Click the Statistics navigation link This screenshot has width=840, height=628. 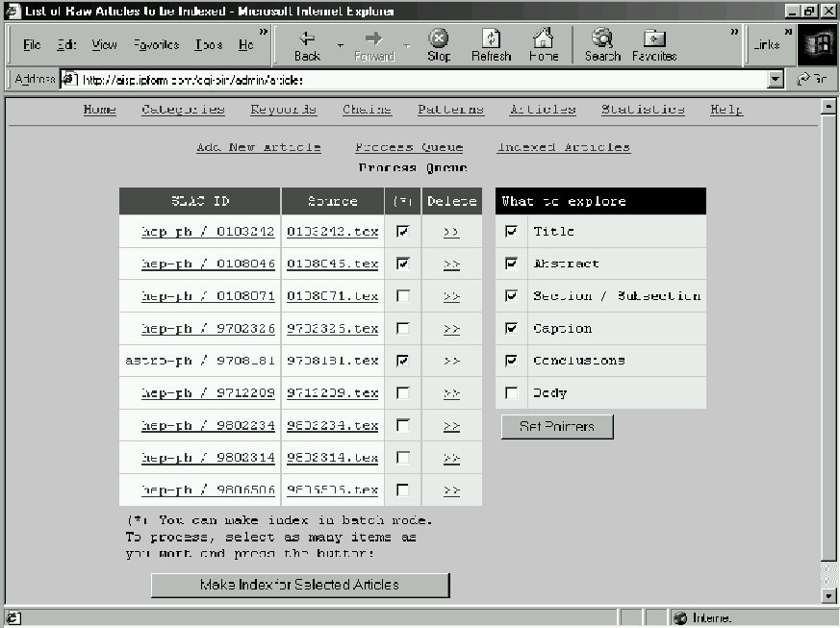point(643,110)
